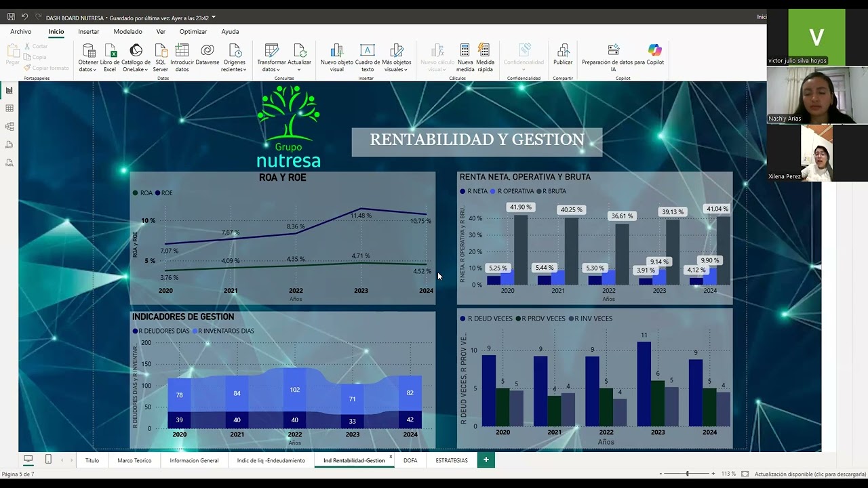Viewport: 868px width, 488px height.
Task: Select victor julio silva hoyos participant tile
Action: point(817,37)
